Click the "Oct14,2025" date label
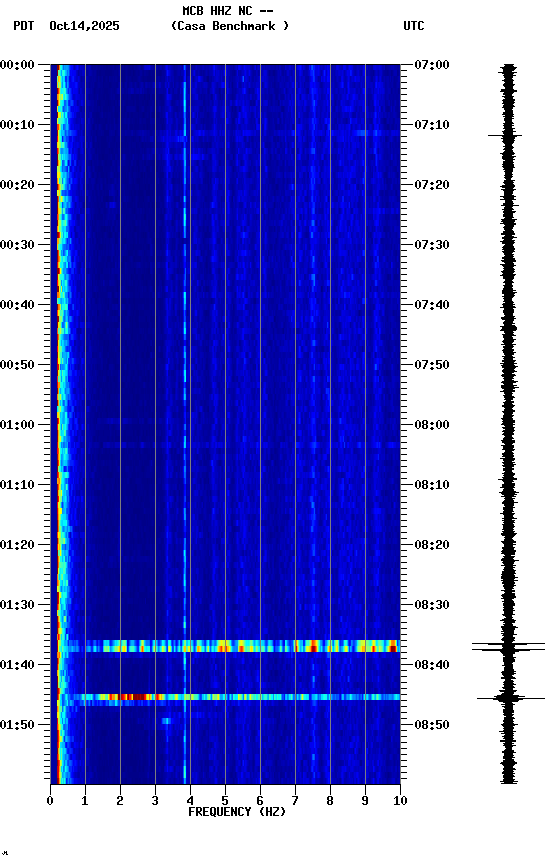 pyautogui.click(x=84, y=26)
